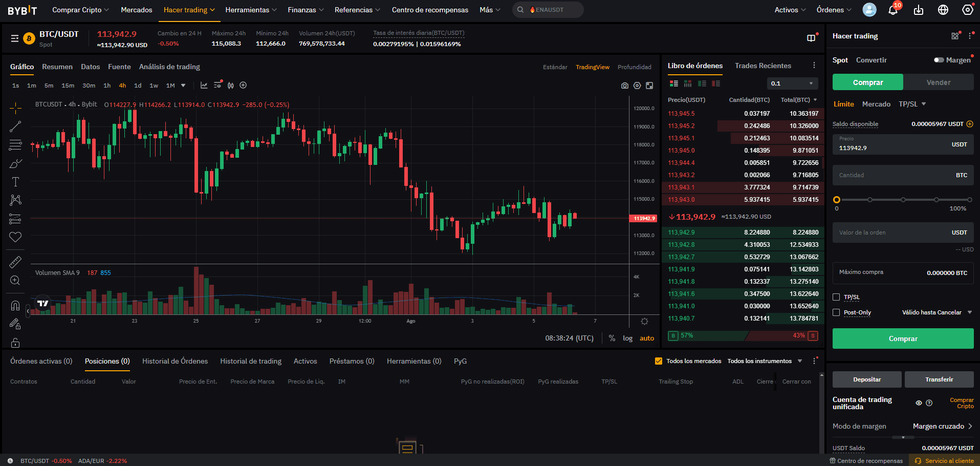980x466 pixels.
Task: Click the download app icon
Action: pyautogui.click(x=919, y=10)
